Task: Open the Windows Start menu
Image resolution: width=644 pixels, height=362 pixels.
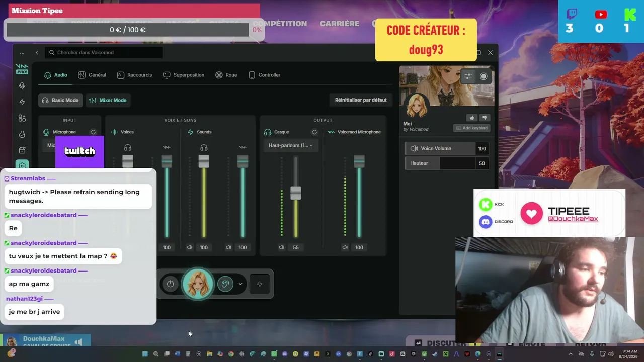Action: click(x=145, y=354)
